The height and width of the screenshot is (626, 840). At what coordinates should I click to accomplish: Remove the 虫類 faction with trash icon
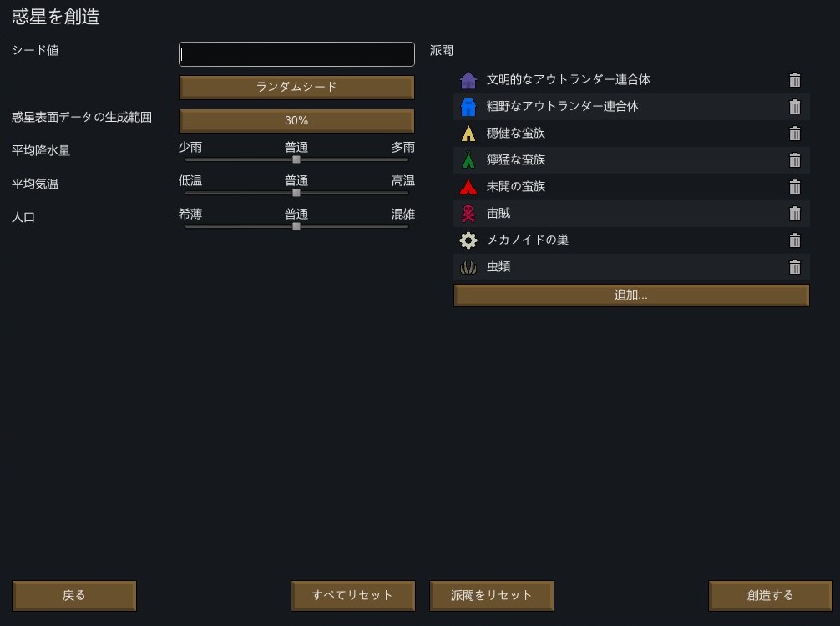(794, 267)
